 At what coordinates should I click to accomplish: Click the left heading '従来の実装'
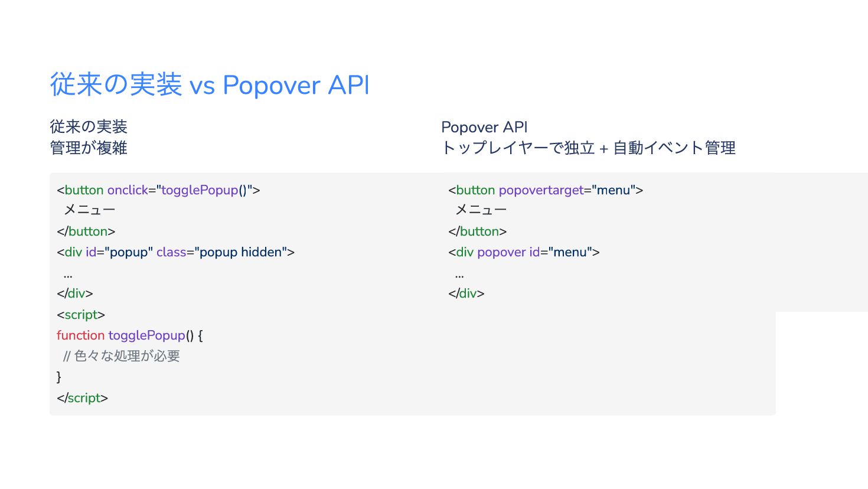[x=89, y=126]
